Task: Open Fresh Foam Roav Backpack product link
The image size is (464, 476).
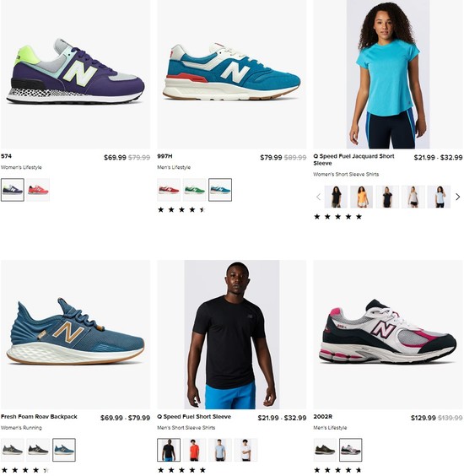Action: (x=39, y=417)
